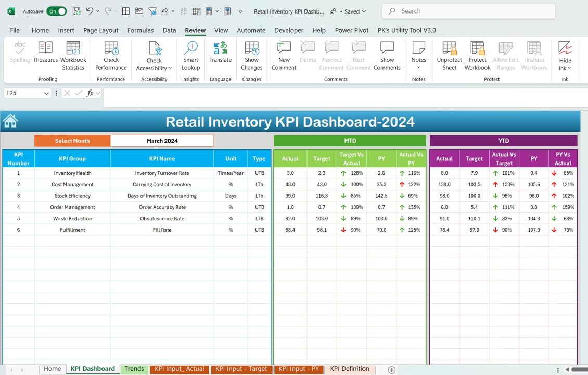
Task: Click Unprotect Sheet
Action: click(x=449, y=56)
